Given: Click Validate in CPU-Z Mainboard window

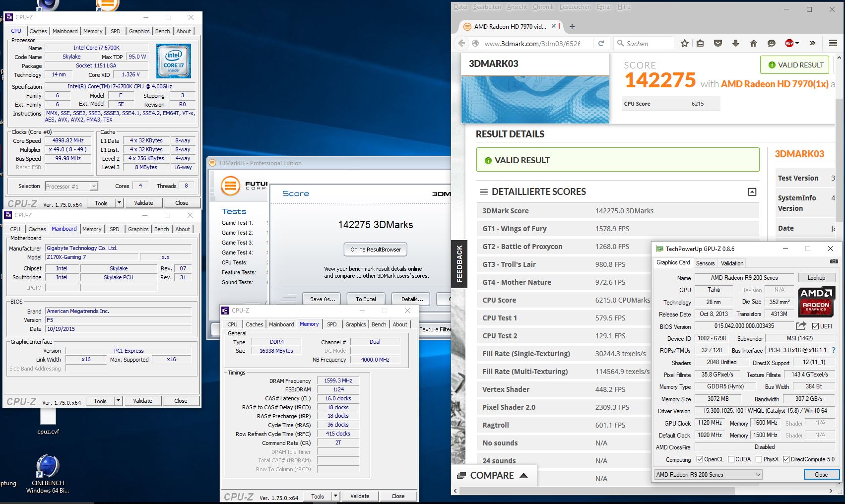Looking at the screenshot, I should click(x=142, y=401).
